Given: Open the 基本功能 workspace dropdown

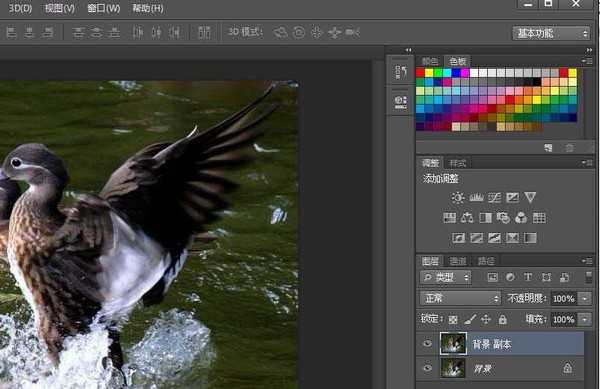Looking at the screenshot, I should click(x=551, y=33).
